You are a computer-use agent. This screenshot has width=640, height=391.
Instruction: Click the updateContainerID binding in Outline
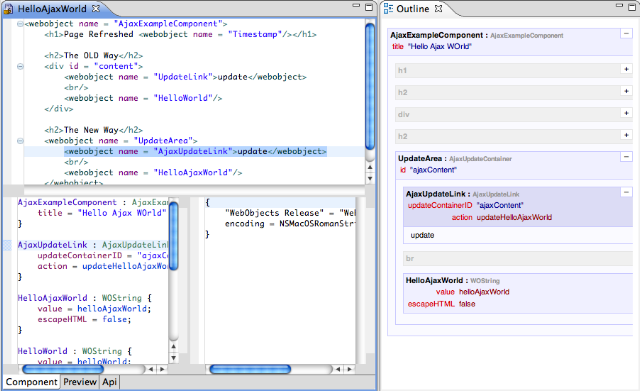465,205
